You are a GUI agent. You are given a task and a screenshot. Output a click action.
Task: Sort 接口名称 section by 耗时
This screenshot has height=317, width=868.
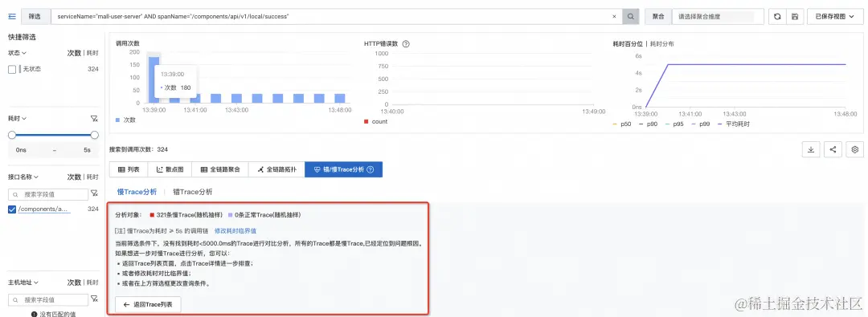coord(93,177)
